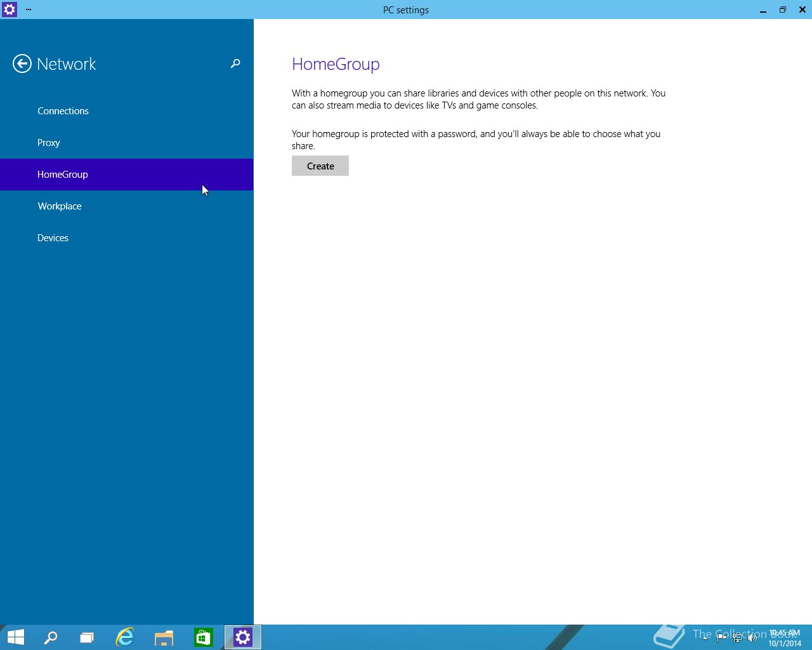This screenshot has width=812, height=650.
Task: Select Workplace settings page
Action: pyautogui.click(x=127, y=206)
